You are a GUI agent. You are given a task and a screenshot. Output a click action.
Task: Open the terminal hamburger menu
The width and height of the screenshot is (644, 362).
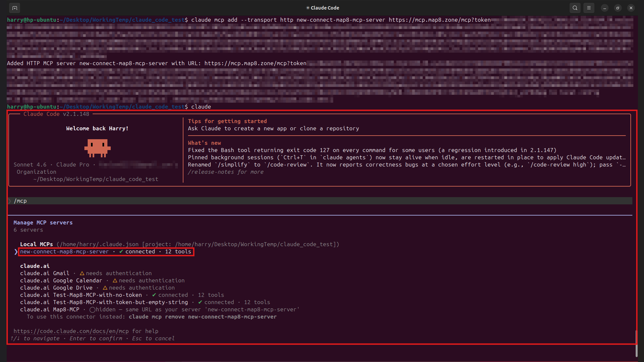pos(589,8)
